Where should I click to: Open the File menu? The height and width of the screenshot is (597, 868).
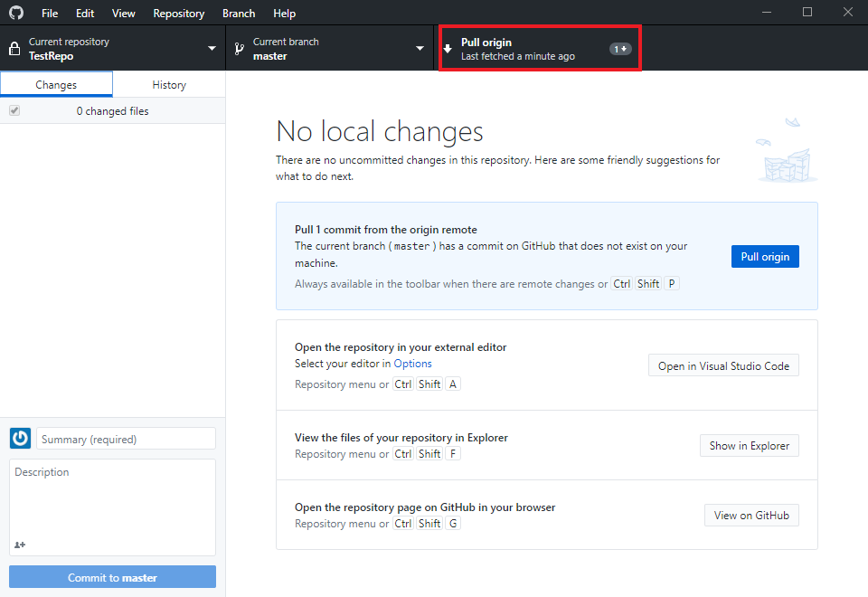pos(50,14)
